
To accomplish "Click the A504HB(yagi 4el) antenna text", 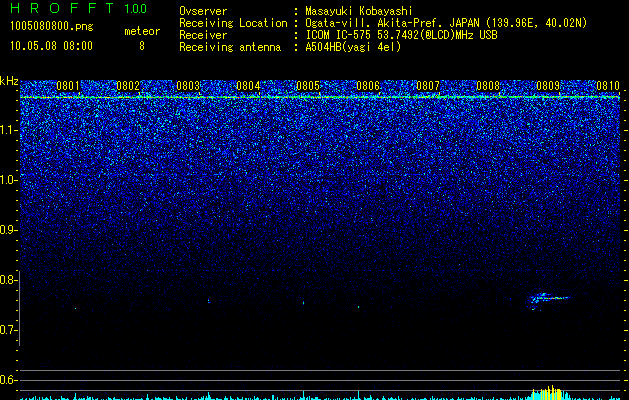I will click(353, 47).
